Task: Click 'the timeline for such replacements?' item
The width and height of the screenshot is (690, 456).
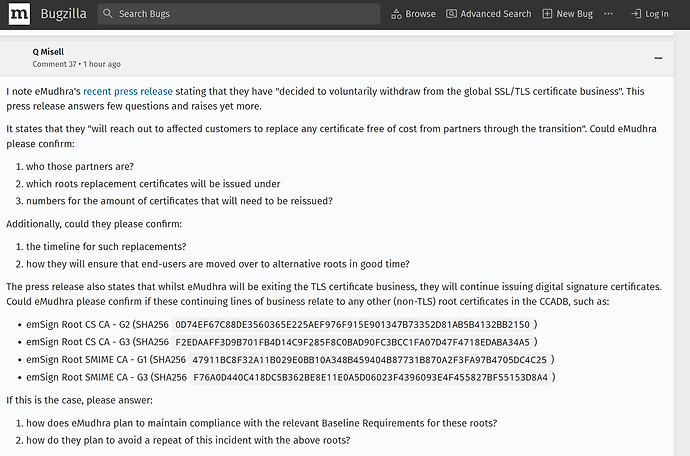Action: point(106,247)
